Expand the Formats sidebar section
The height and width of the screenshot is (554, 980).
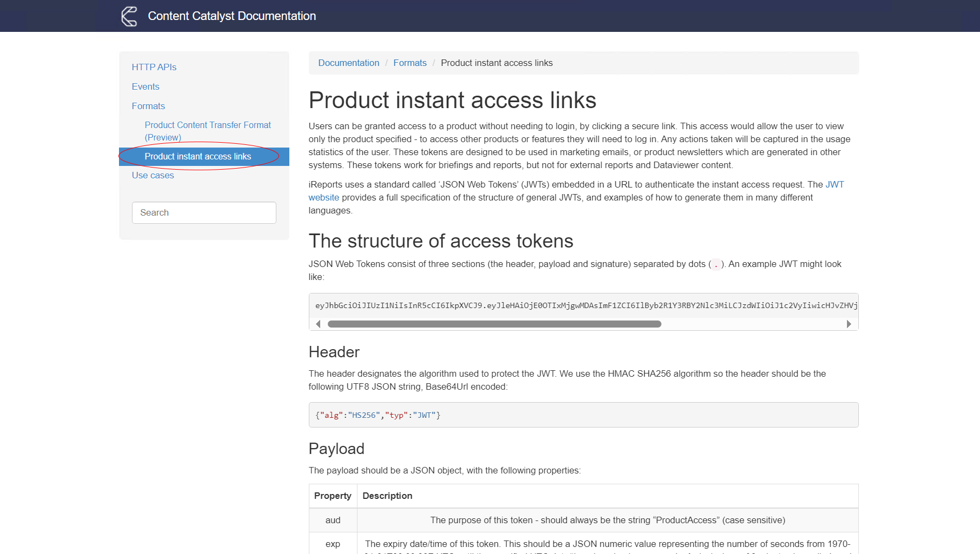tap(148, 106)
